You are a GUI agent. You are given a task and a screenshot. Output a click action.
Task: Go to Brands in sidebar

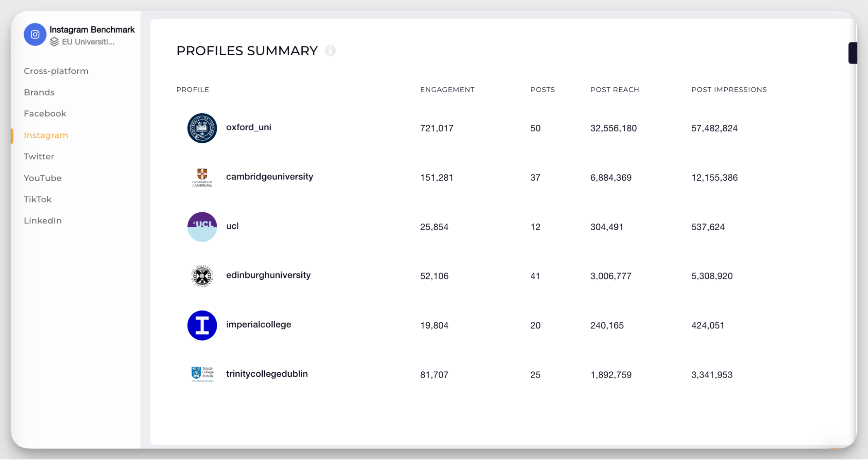coord(39,92)
